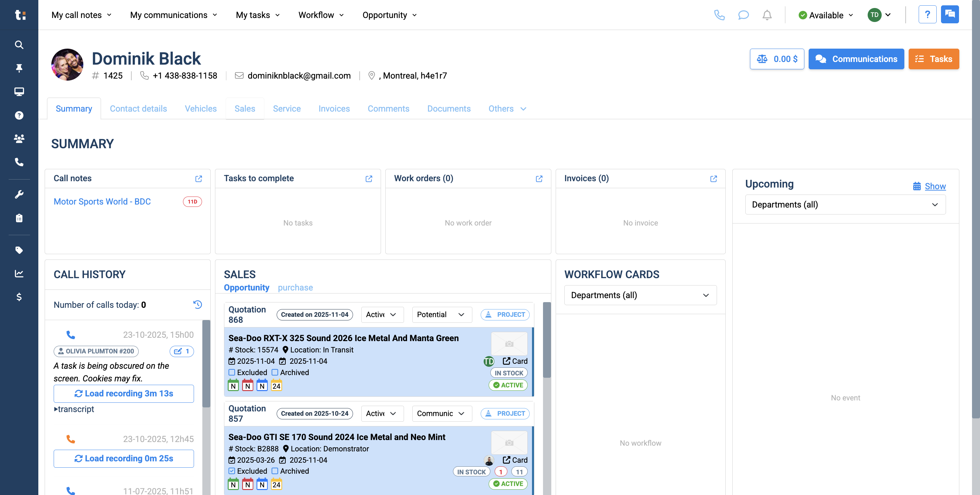Click the wrench service sidebar icon
980x495 pixels.
[19, 194]
